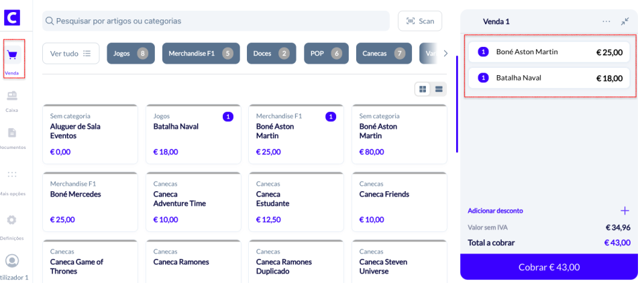Viewport: 644px width, 283px height.
Task: Switch to list view layout
Action: click(439, 89)
